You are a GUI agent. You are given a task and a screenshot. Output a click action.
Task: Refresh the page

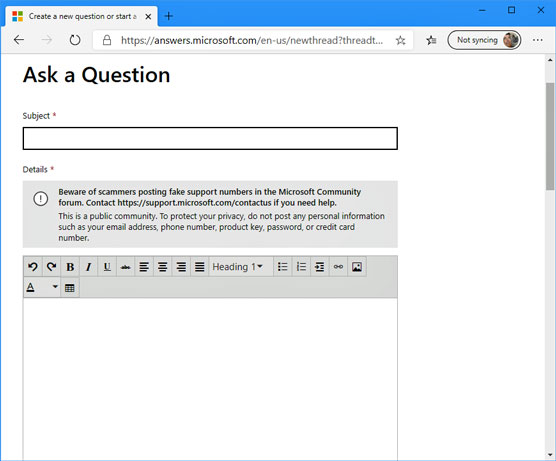point(75,40)
